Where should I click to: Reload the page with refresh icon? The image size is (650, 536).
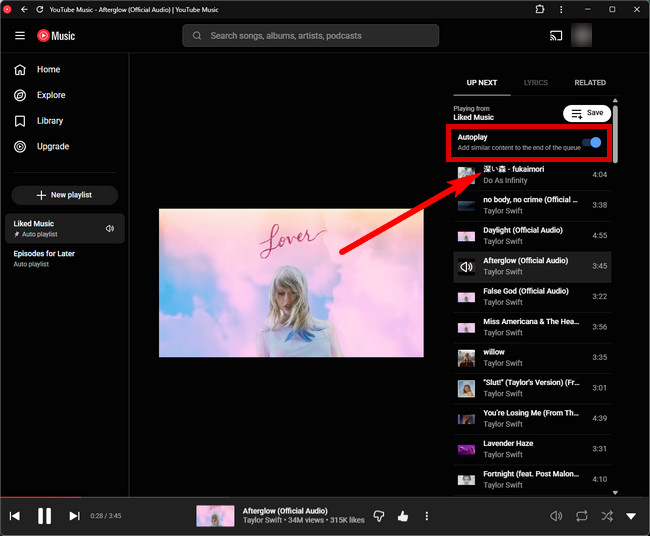[x=39, y=9]
